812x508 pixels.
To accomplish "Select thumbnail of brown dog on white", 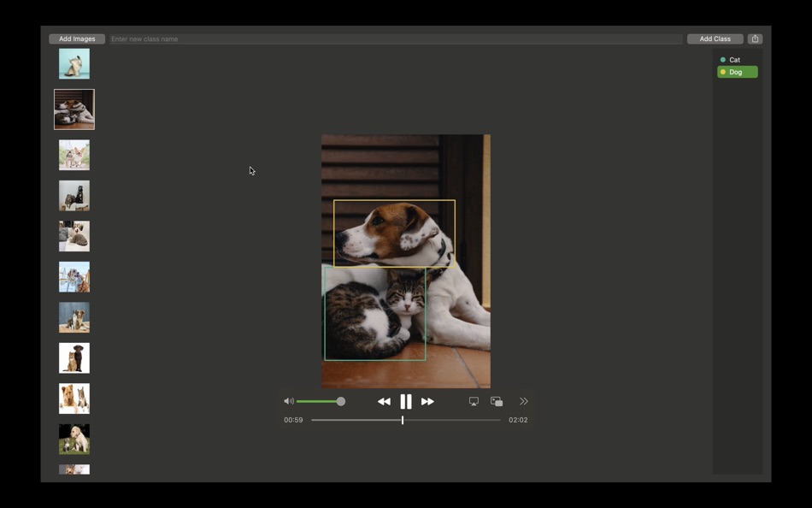I will (x=74, y=357).
